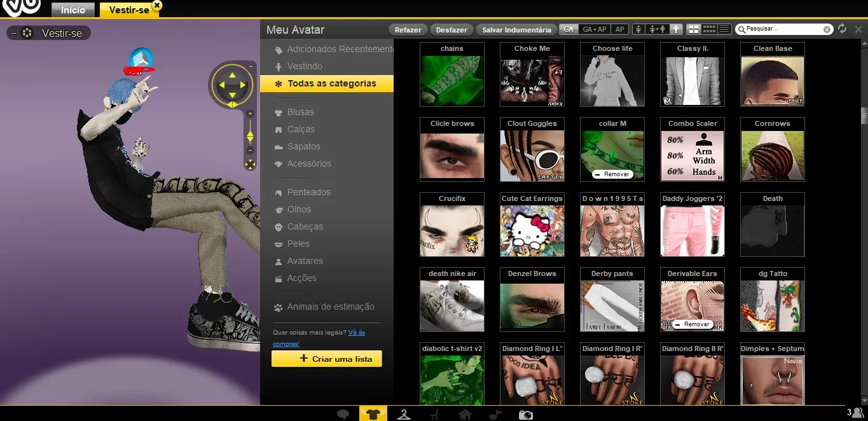
Task: Open the house rooms icon in bottom bar
Action: (x=465, y=415)
